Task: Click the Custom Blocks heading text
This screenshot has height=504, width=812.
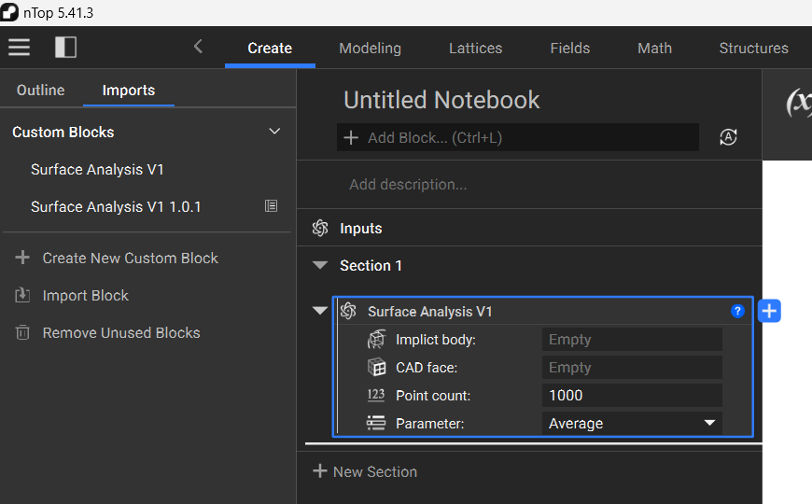Action: [63, 133]
